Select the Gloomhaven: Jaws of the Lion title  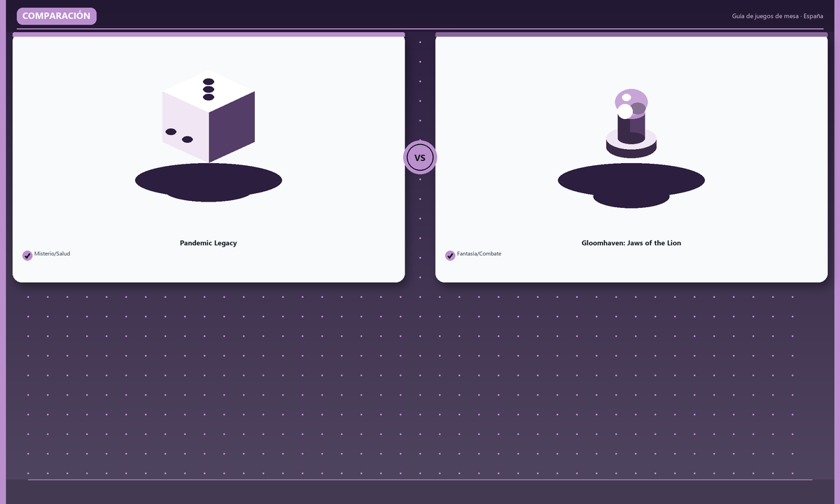(631, 243)
